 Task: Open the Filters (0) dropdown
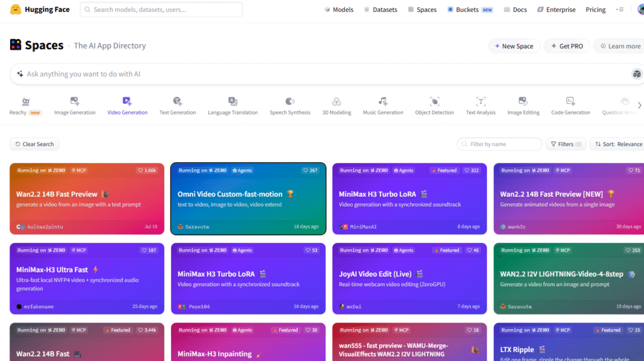tap(566, 144)
